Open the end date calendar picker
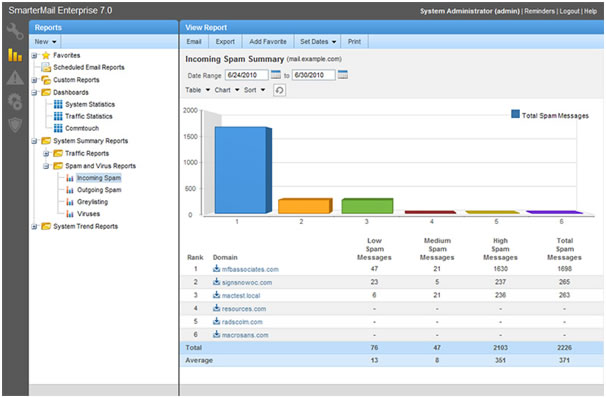The height and width of the screenshot is (398, 606). point(343,75)
